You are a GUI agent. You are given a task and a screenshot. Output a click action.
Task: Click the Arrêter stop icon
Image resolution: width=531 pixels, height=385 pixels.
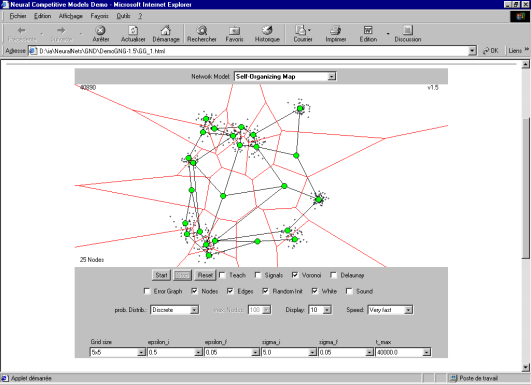tap(100, 31)
